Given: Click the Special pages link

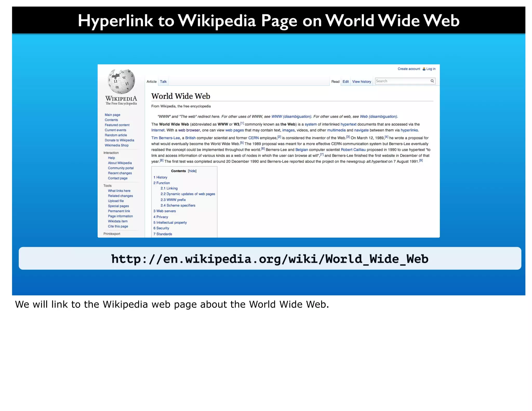Looking at the screenshot, I should click(x=118, y=206).
